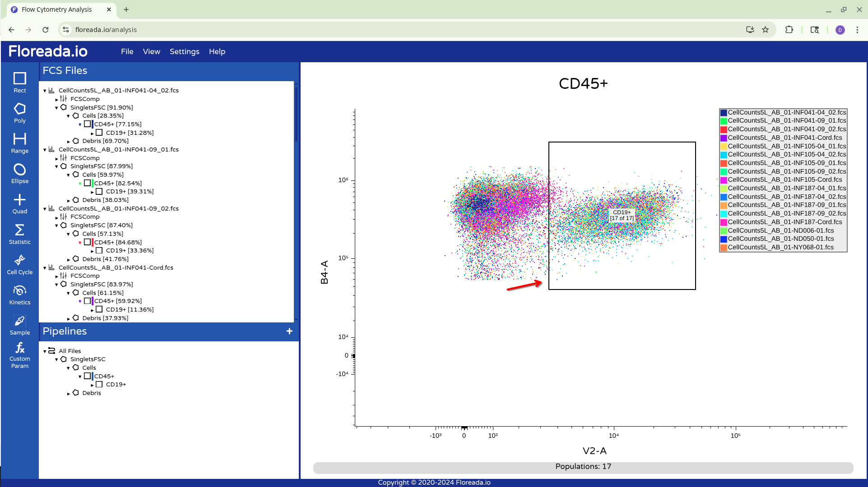Toggle CD45+ [77.15%] gate checkbox
868x487 pixels.
(x=88, y=124)
